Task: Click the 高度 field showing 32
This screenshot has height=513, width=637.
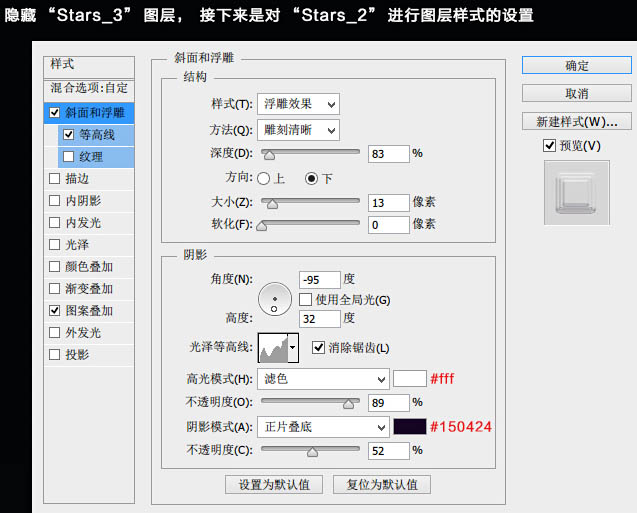Action: (x=319, y=319)
